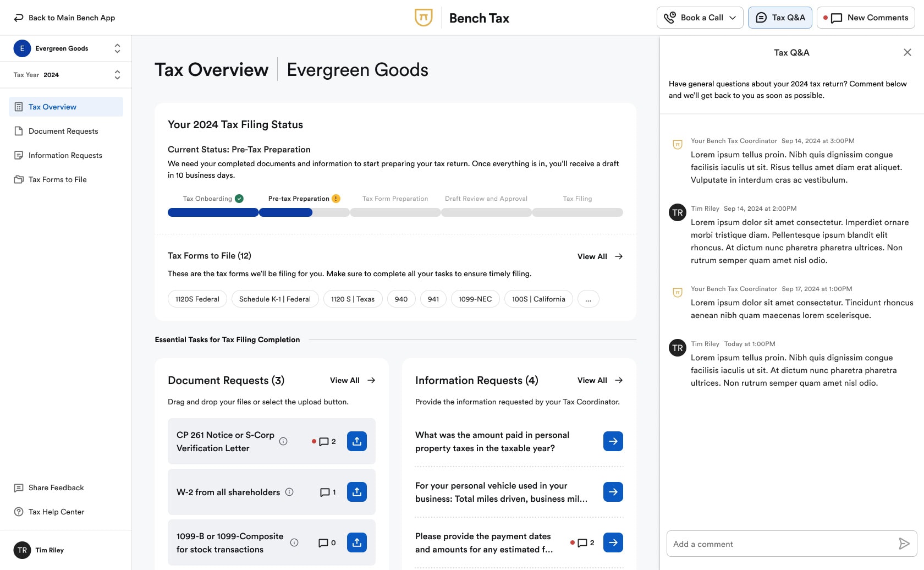924x570 pixels.
Task: Open comments on estimated payment dates question
Action: click(582, 542)
